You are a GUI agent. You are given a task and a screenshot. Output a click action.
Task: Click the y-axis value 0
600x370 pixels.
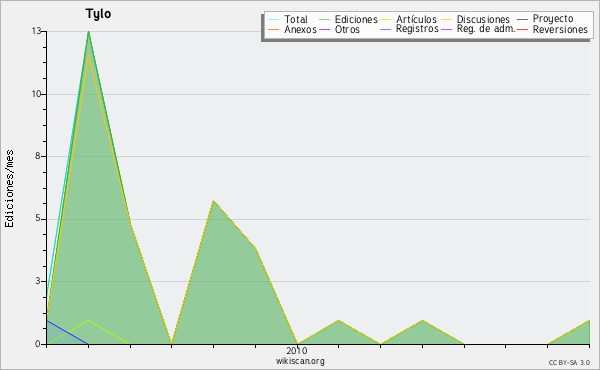pos(38,344)
